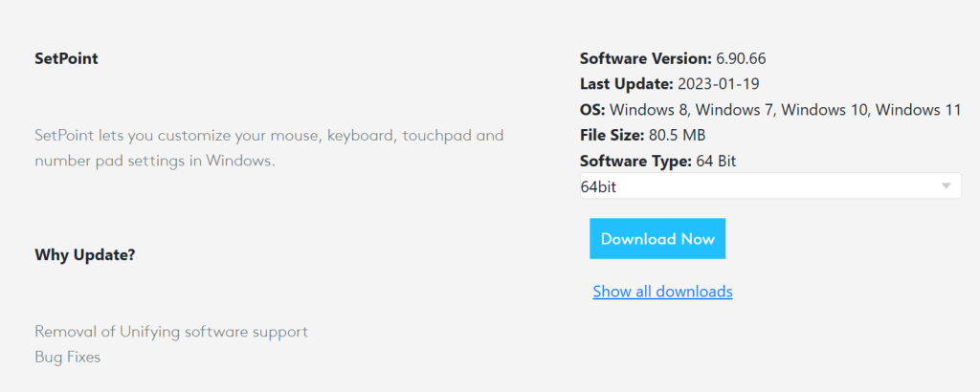Click the OS label
Screen dimensions: 980x392
tap(592, 110)
